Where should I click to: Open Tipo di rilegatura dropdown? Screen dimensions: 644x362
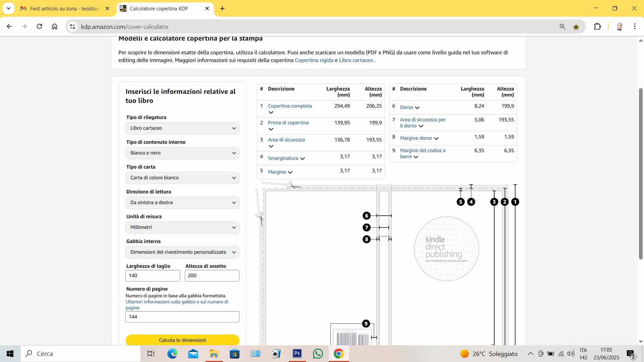[x=182, y=128]
